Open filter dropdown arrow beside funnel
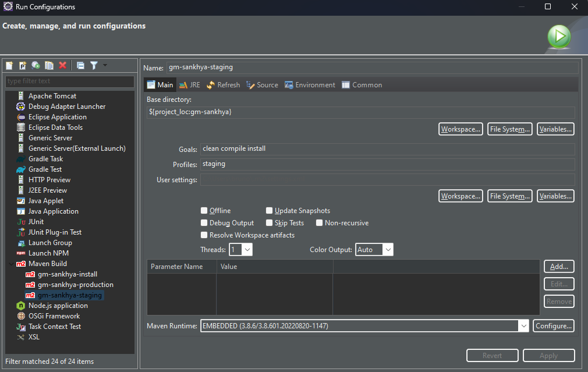Image resolution: width=588 pixels, height=372 pixels. (x=105, y=65)
